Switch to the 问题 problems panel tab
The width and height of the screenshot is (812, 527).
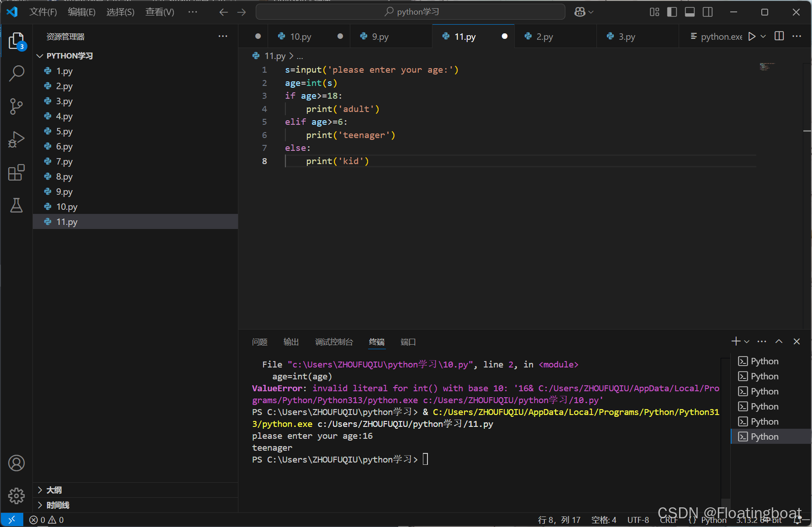pos(259,342)
